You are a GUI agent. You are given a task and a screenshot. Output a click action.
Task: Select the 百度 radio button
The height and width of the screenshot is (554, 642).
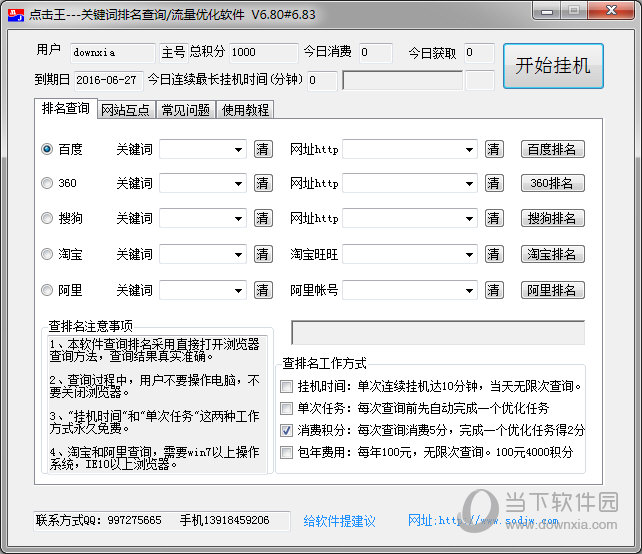(47, 149)
